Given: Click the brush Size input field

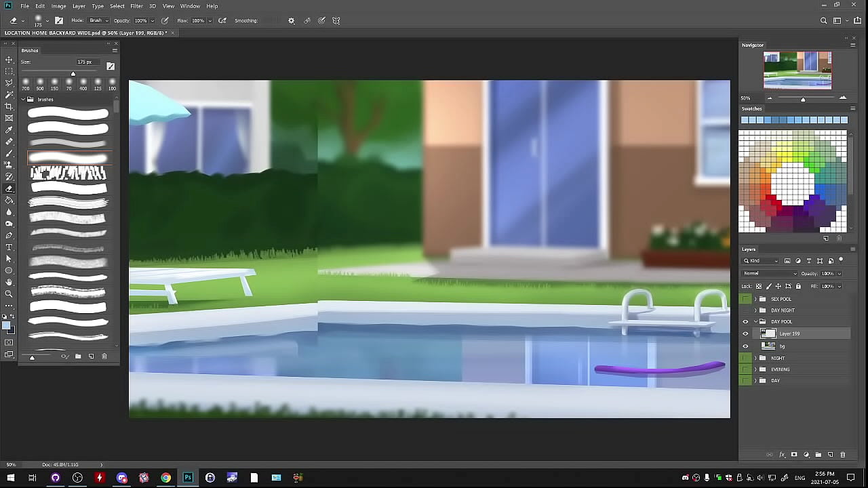Looking at the screenshot, I should (x=86, y=62).
